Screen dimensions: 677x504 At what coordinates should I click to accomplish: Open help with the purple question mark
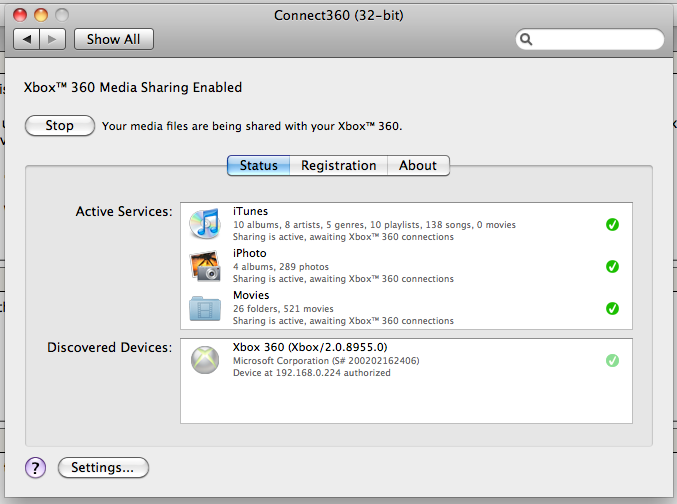point(35,468)
